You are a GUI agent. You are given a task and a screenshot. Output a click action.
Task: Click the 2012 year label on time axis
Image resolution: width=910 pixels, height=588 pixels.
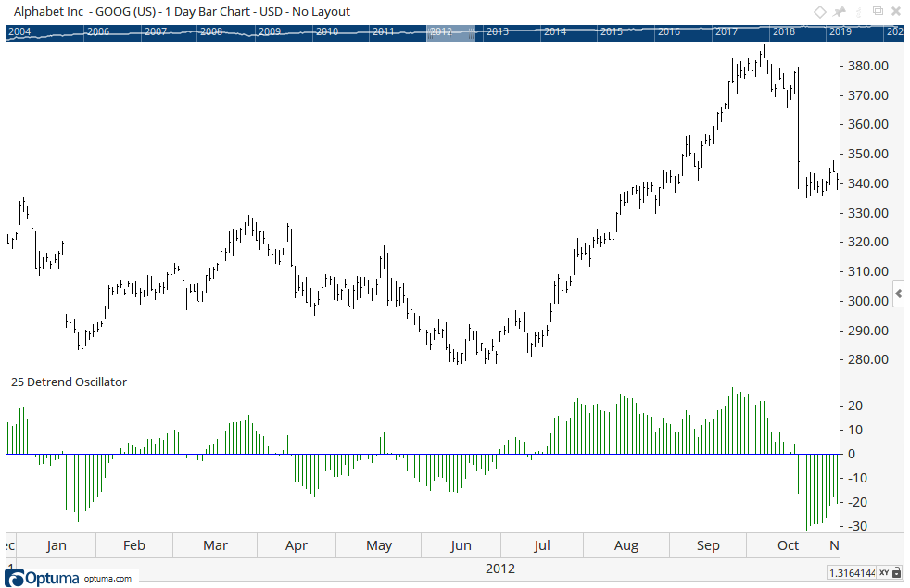[500, 569]
